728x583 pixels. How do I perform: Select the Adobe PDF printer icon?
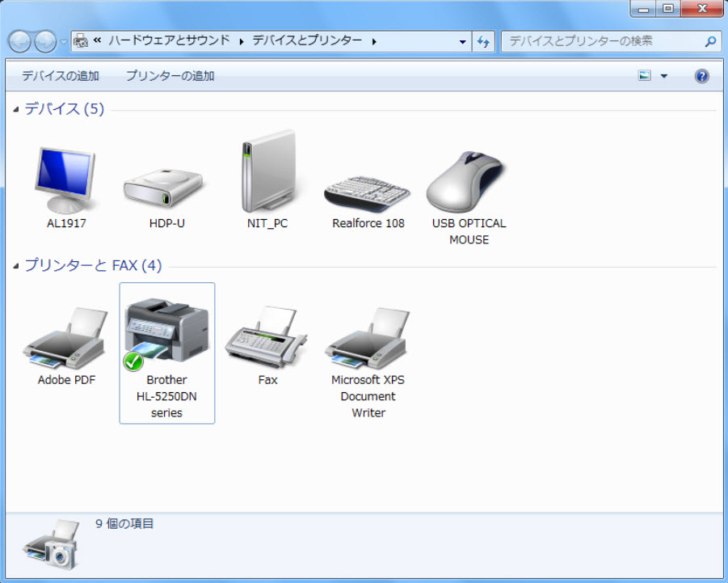(x=66, y=338)
